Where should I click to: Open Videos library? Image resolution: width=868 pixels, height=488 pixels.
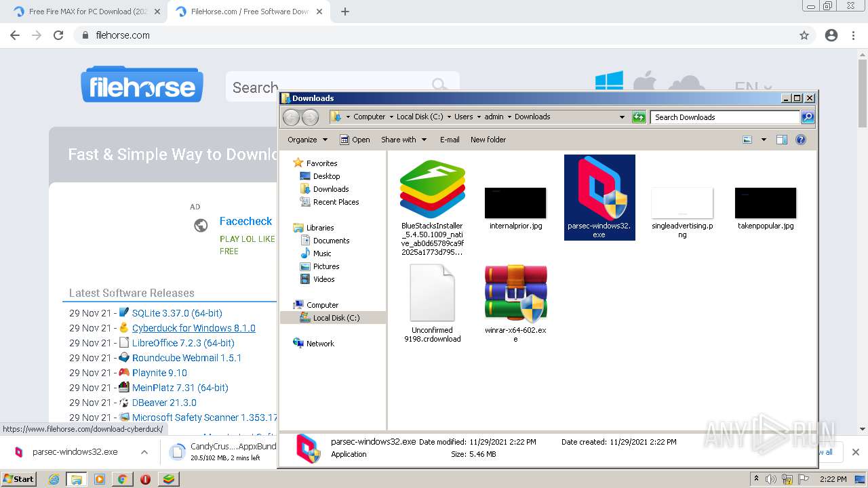tap(323, 279)
